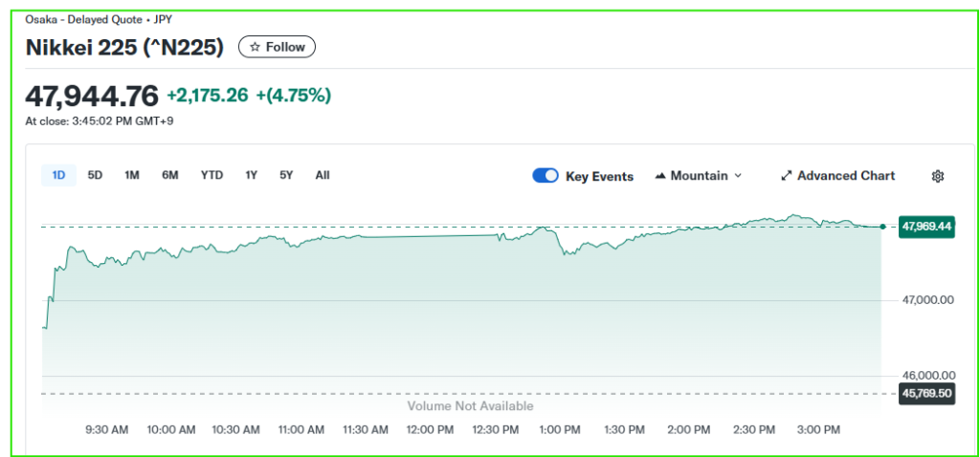Click the 12:00 PM time axis label
The image size is (980, 457).
pyautogui.click(x=430, y=430)
